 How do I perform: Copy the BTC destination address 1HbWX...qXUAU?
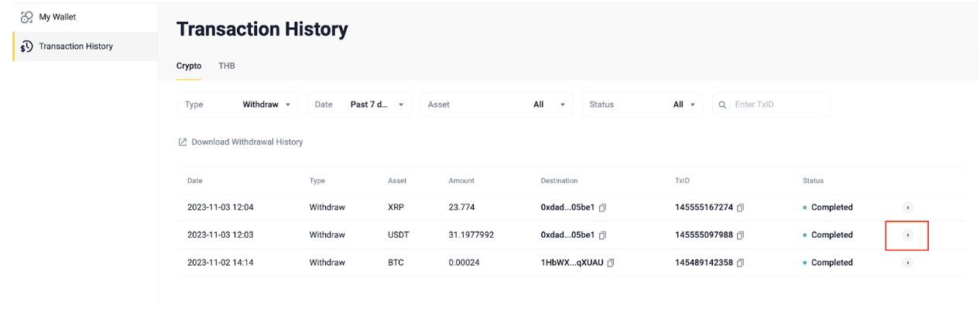pyautogui.click(x=611, y=263)
